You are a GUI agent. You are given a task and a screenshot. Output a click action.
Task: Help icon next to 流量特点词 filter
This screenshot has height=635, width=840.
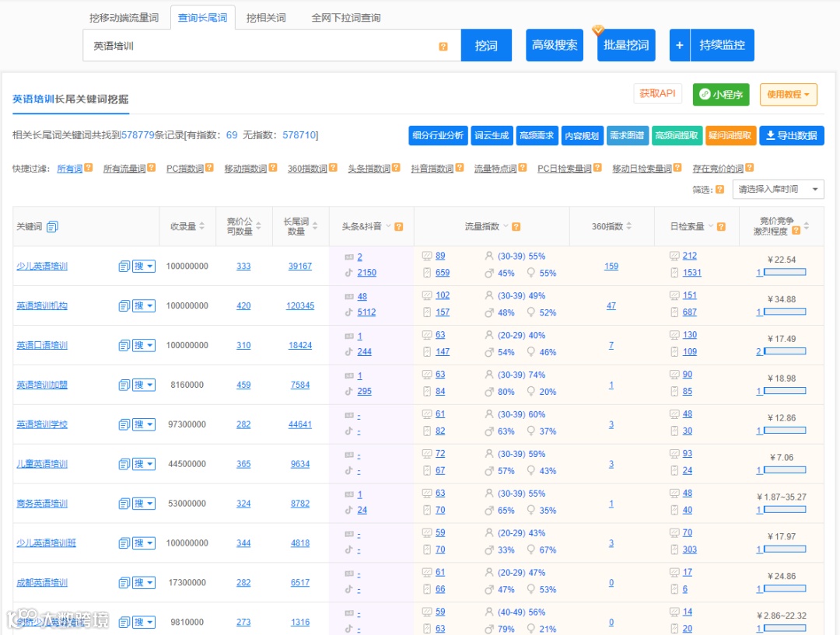pos(523,168)
